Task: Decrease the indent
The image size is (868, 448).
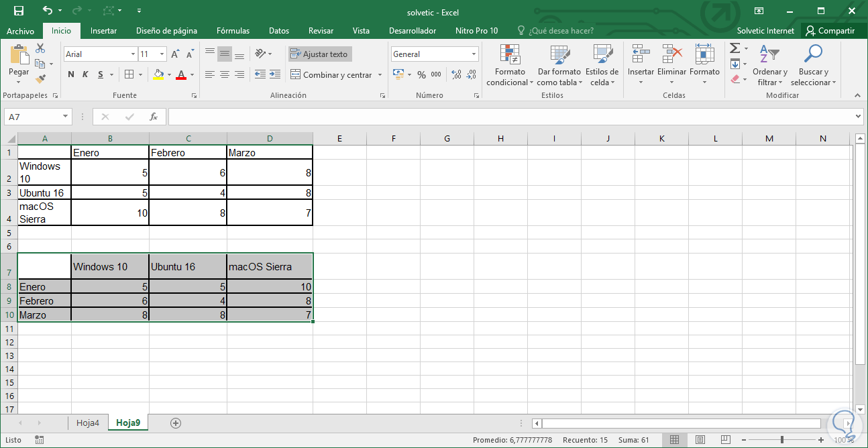Action: coord(260,74)
